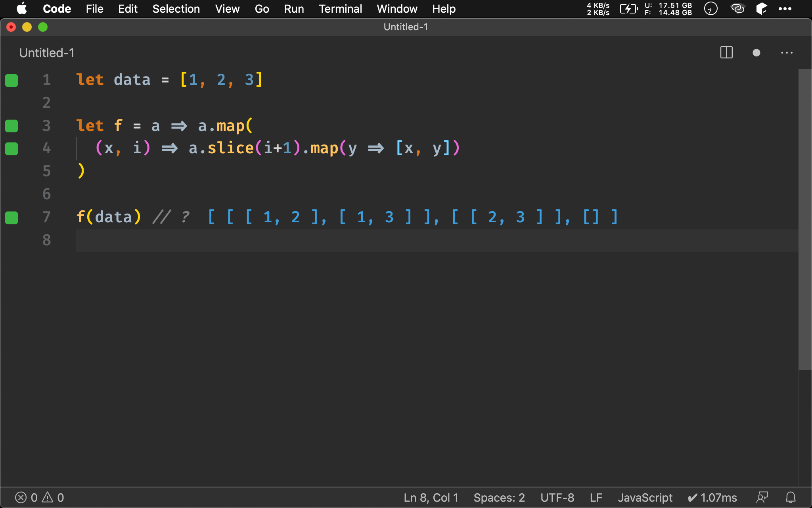The height and width of the screenshot is (508, 812).
Task: Open the JavaScript language mode selector
Action: click(x=645, y=497)
